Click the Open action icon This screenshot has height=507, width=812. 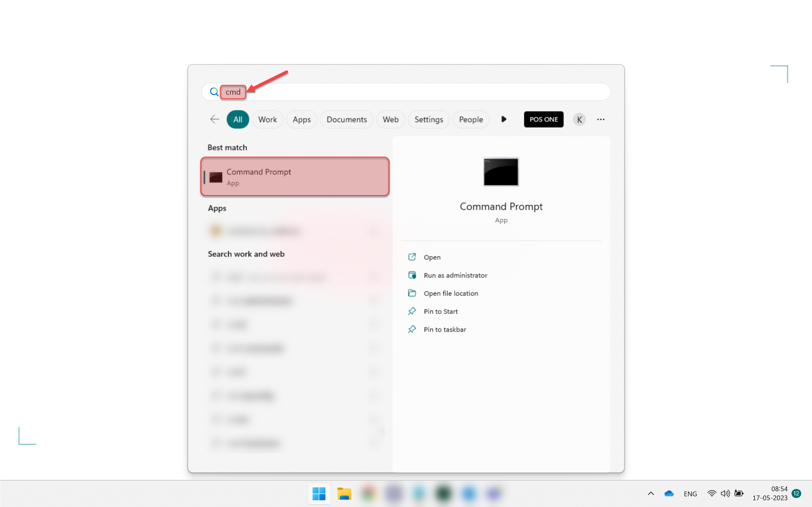412,257
